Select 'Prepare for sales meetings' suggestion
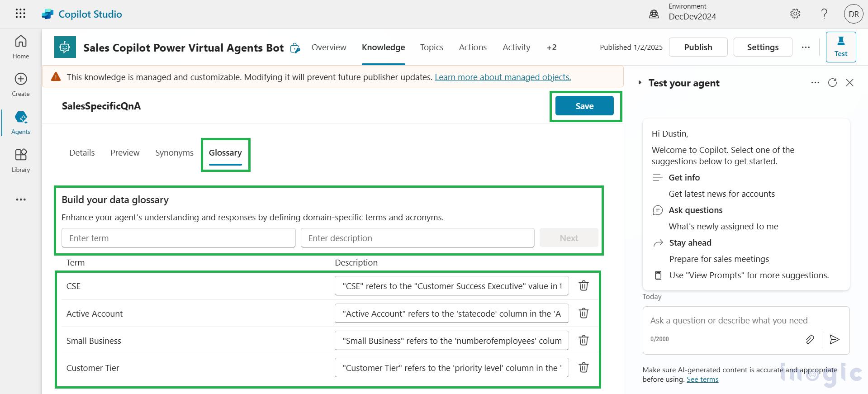 (x=719, y=259)
